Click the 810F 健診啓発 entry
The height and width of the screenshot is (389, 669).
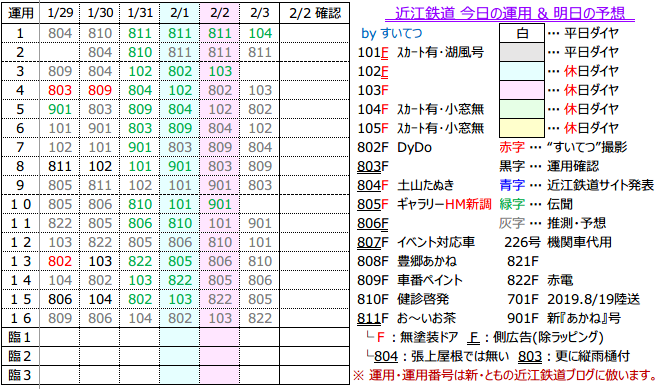click(403, 299)
